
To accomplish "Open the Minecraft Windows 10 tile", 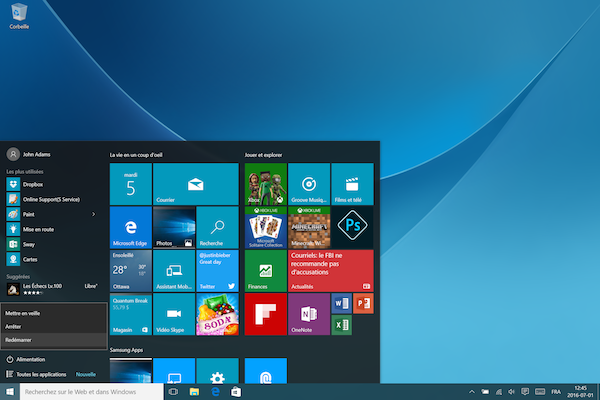I will 309,227.
